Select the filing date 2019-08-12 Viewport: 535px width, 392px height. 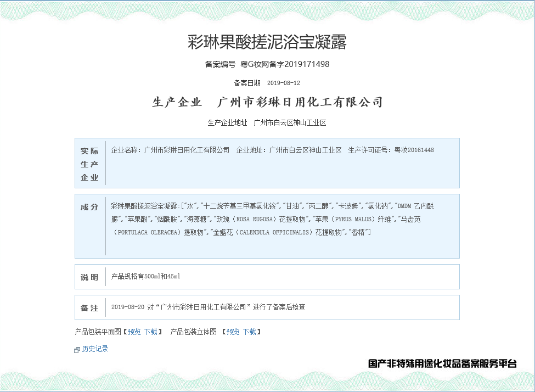coord(284,83)
